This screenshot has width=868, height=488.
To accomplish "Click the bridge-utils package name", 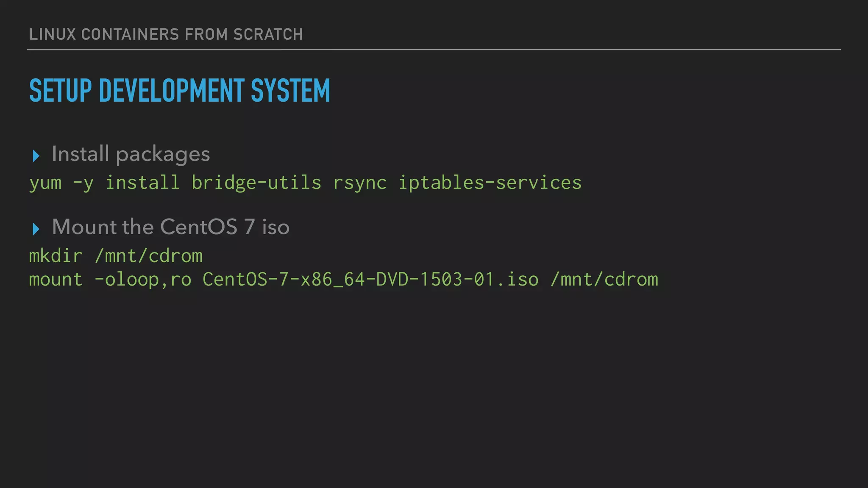I will pyautogui.click(x=256, y=183).
